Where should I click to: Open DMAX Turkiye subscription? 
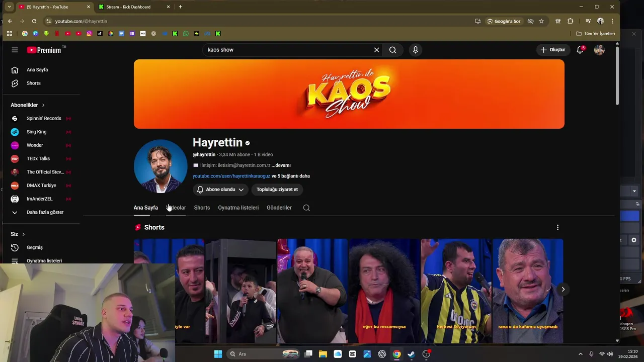click(x=40, y=186)
